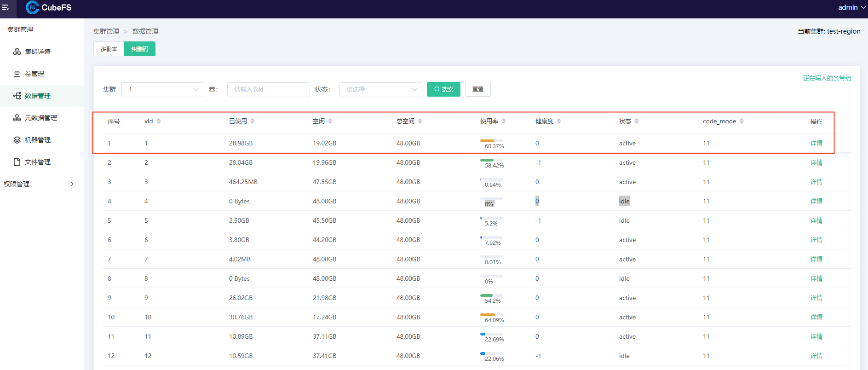Screen dimensions: 868x370
Task: Open 详情 for row vid 4
Action: (x=816, y=201)
